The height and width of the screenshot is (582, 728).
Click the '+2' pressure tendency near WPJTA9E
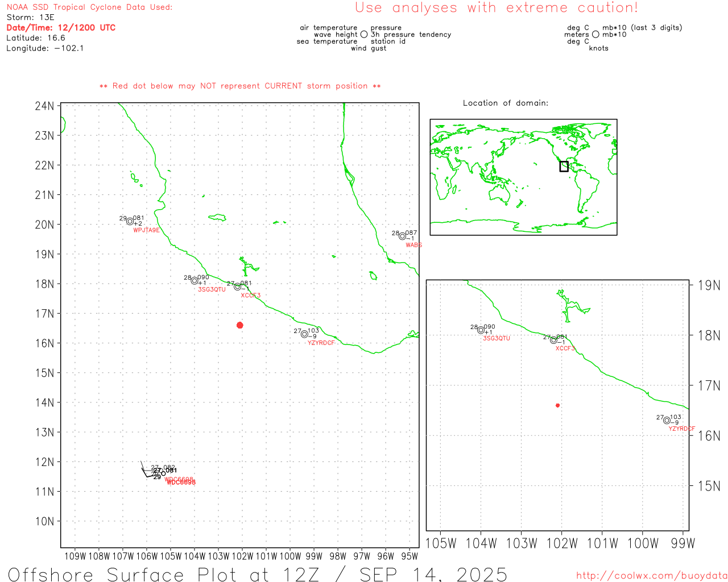click(138, 224)
